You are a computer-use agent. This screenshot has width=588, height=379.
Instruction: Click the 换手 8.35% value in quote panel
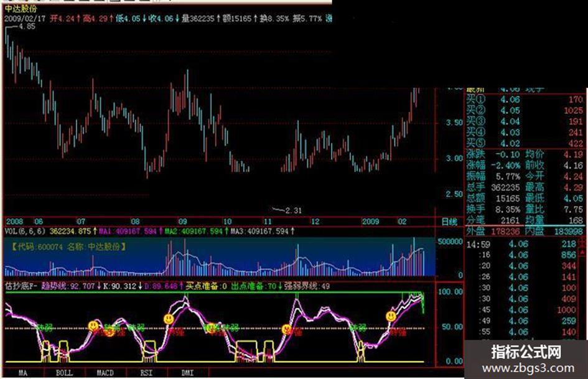[x=508, y=209]
